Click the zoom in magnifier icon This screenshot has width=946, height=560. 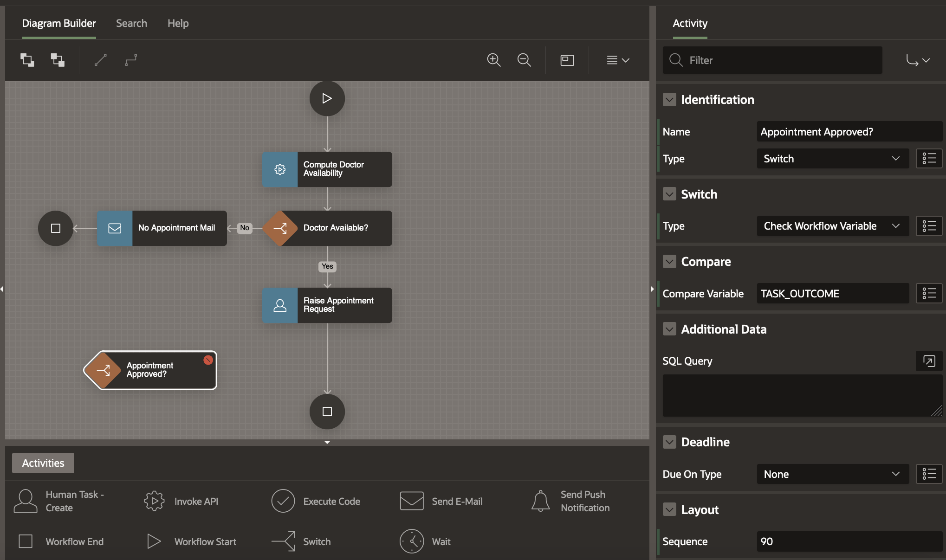point(493,60)
